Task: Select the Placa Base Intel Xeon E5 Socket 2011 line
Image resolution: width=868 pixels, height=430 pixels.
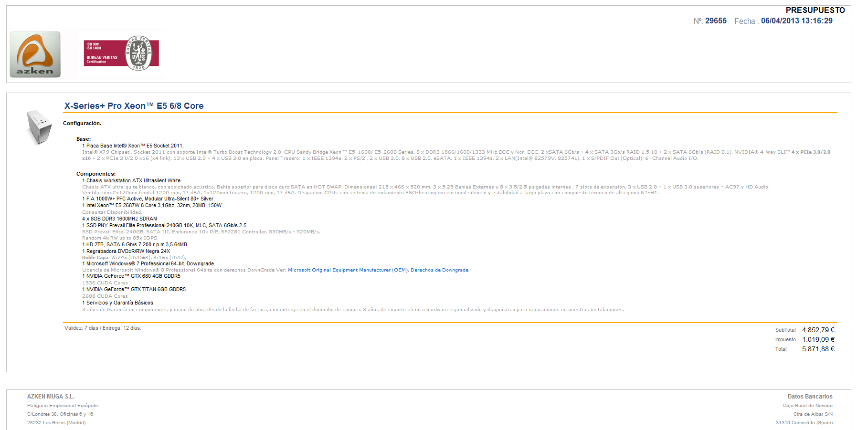Action: 133,146
